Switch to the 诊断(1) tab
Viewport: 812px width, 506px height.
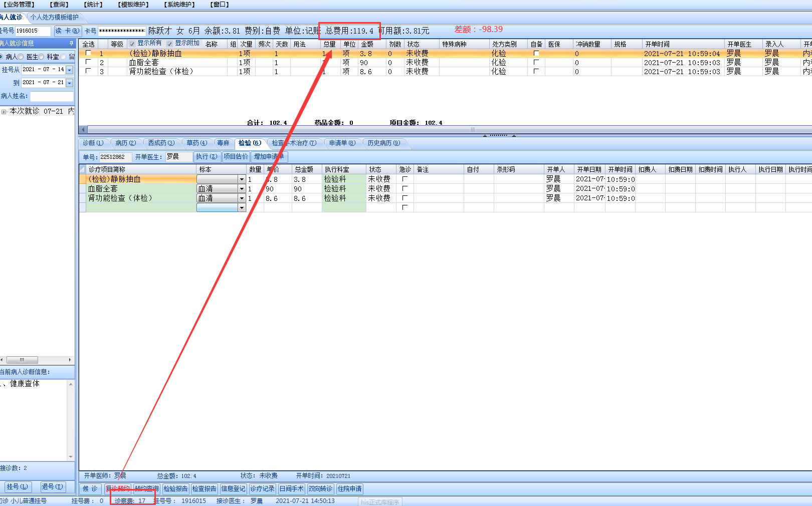(x=93, y=143)
